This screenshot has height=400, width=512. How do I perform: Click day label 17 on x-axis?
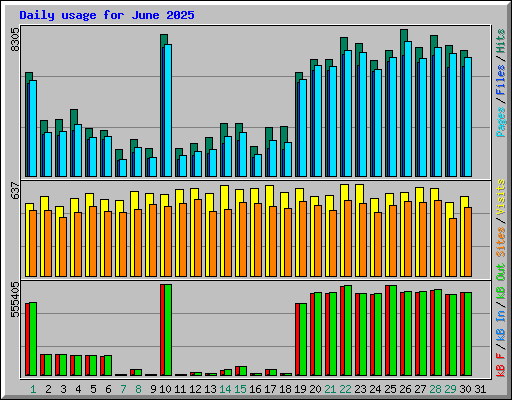(x=270, y=389)
